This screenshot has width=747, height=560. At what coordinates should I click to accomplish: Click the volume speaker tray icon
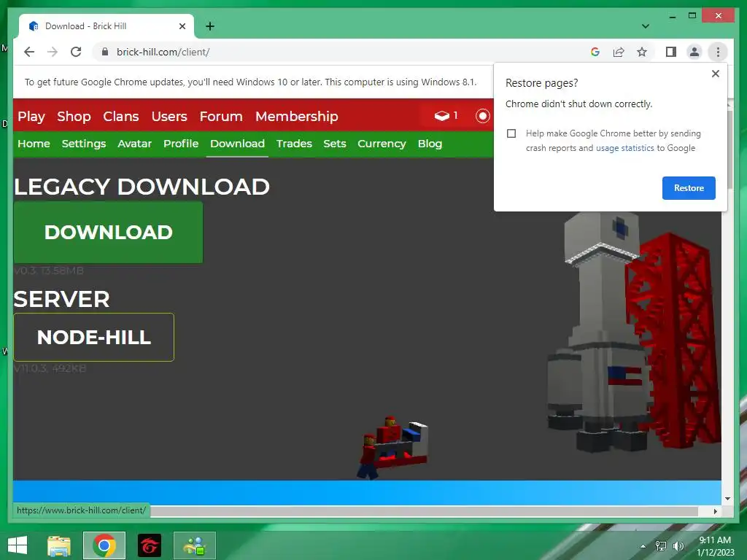678,546
